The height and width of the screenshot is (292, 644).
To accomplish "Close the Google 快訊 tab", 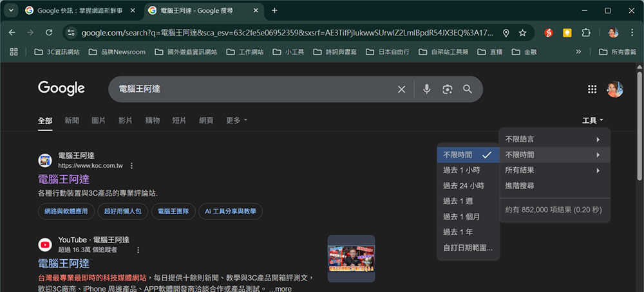I will (132, 11).
